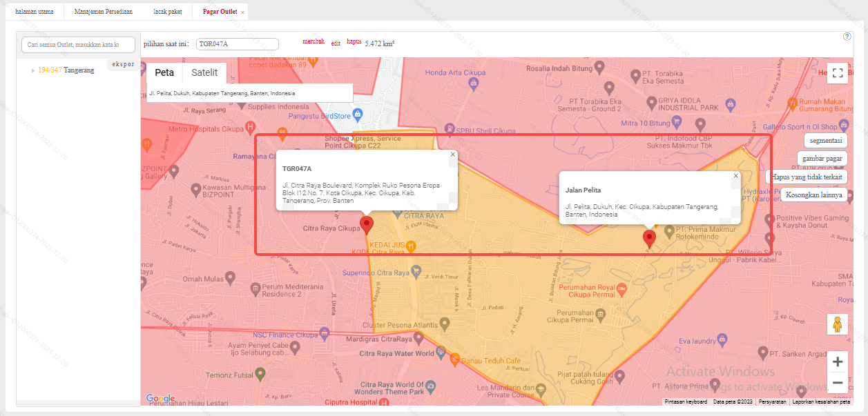Close the Pagar Outlet tab
Screen dimensions: 868x416
pyautogui.click(x=242, y=12)
